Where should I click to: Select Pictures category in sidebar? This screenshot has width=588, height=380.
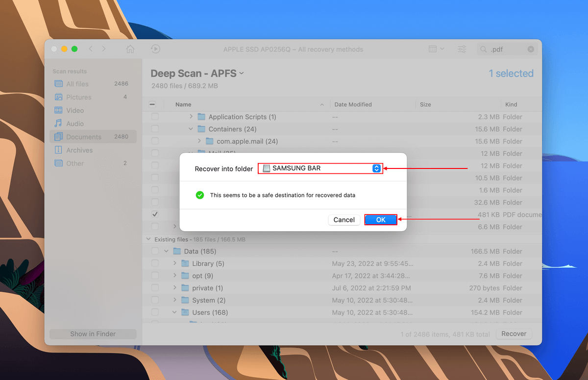(x=93, y=97)
